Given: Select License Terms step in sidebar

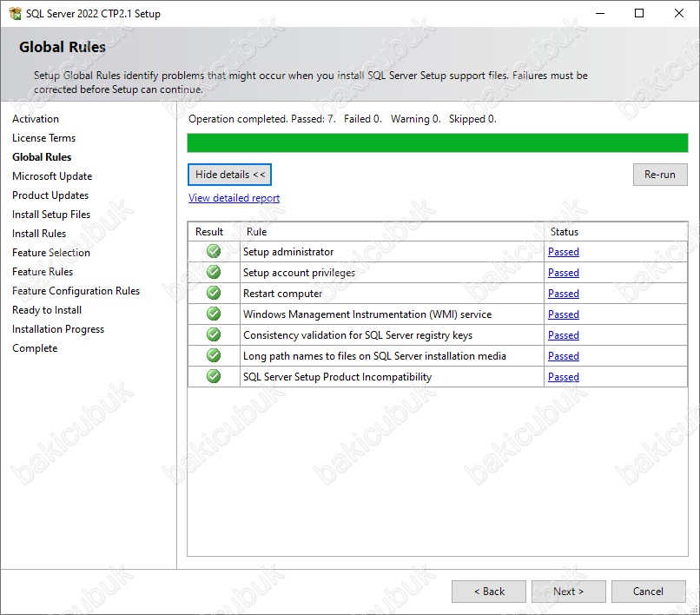Looking at the screenshot, I should pos(43,138).
